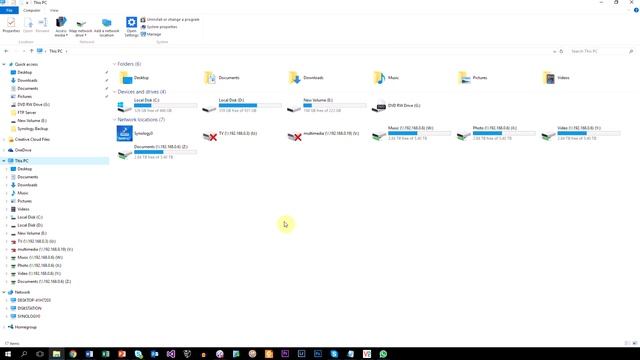
Task: Select Videos under This PC in the sidebar
Action: click(23, 209)
